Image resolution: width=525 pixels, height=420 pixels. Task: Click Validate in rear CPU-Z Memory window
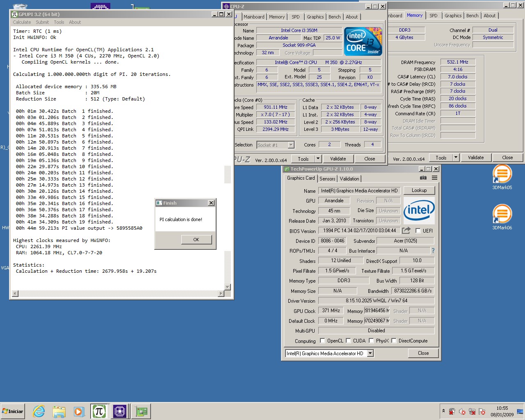click(476, 157)
